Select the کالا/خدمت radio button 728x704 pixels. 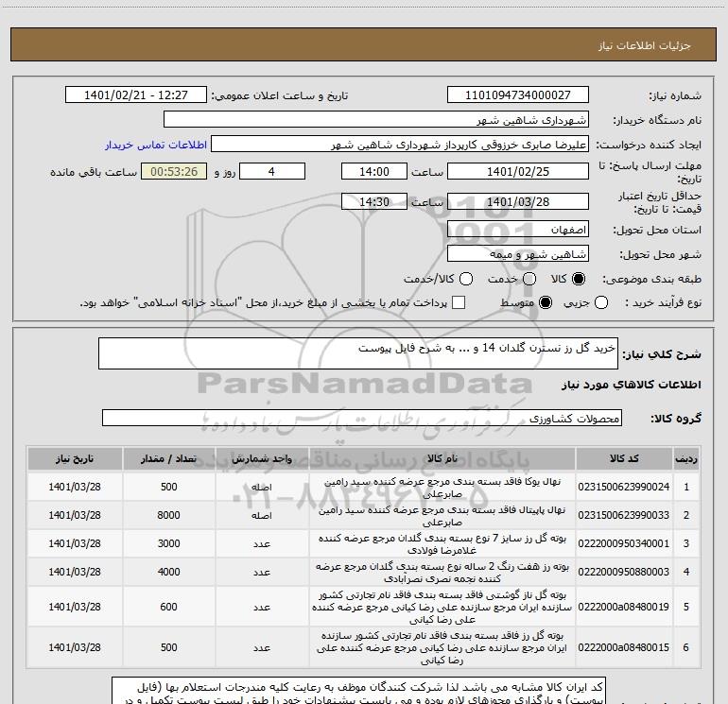[x=466, y=279]
